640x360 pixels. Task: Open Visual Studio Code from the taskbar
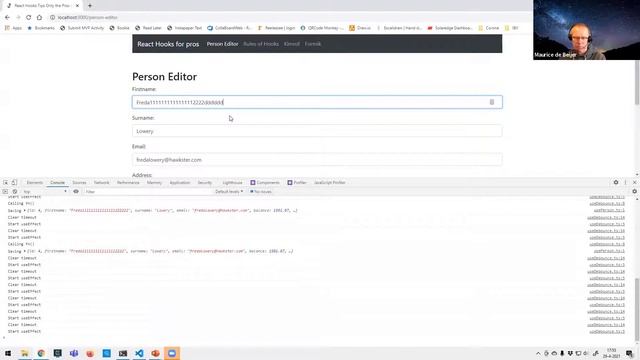[139, 353]
